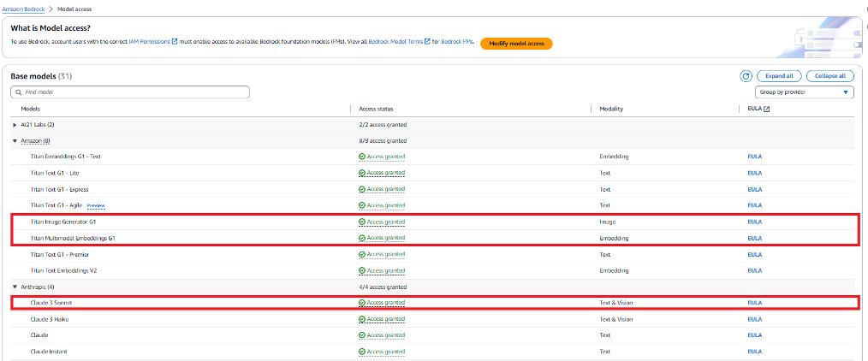
Task: Click the 4/4 access granted summary text
Action: pos(383,287)
